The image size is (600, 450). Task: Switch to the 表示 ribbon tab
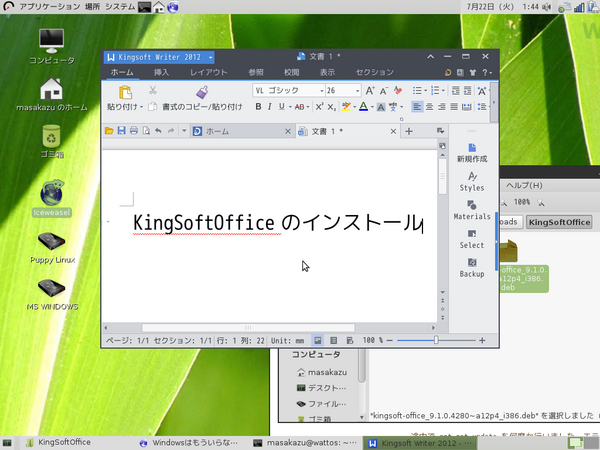(327, 72)
